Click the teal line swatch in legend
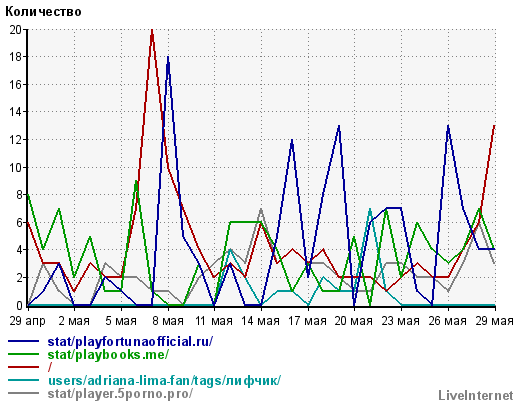 (x=24, y=380)
